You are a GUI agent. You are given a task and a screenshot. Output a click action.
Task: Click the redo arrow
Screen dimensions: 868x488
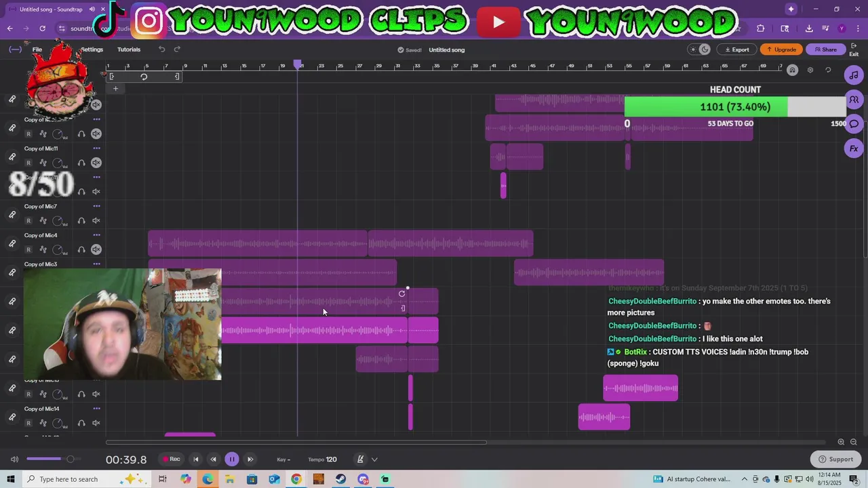pyautogui.click(x=177, y=49)
